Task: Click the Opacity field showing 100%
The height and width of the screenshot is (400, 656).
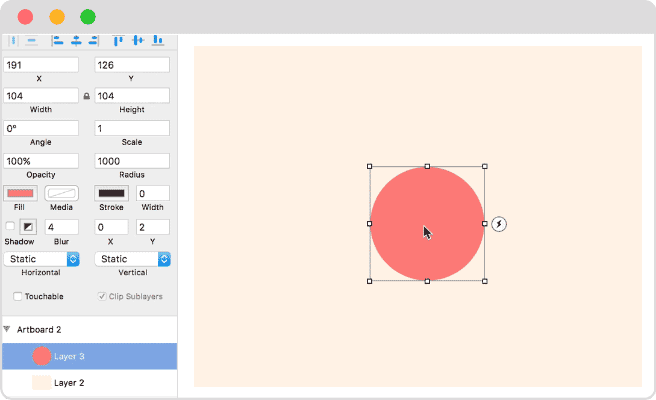Action: tap(41, 161)
